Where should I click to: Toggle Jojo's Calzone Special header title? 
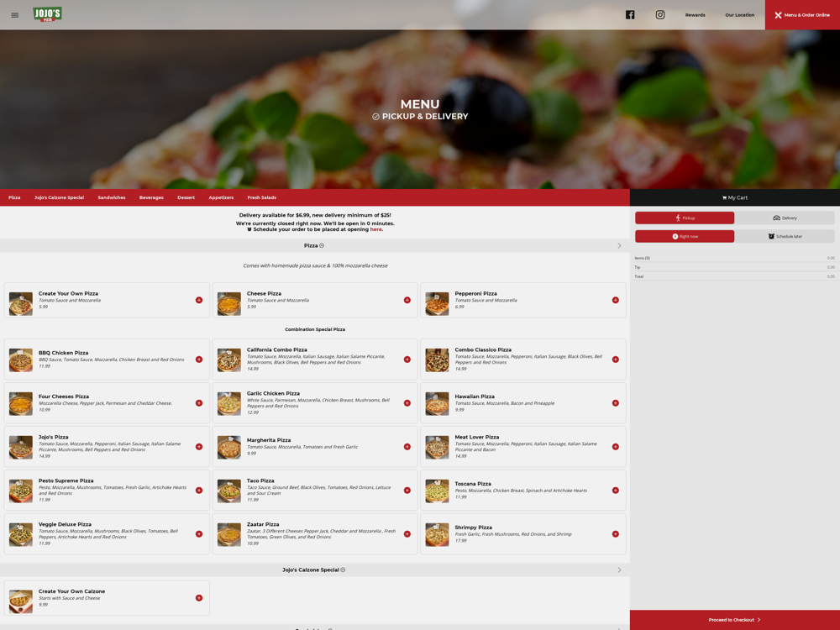coord(314,570)
